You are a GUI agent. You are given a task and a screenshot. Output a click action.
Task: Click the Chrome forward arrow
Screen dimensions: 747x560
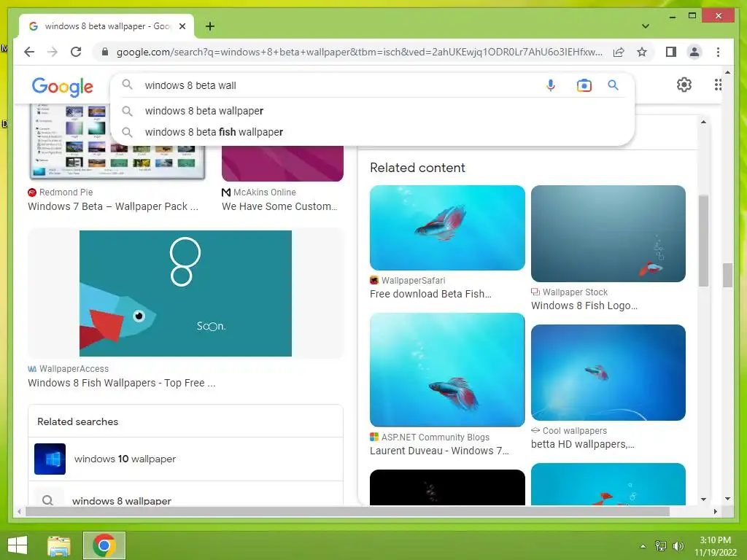click(x=53, y=52)
